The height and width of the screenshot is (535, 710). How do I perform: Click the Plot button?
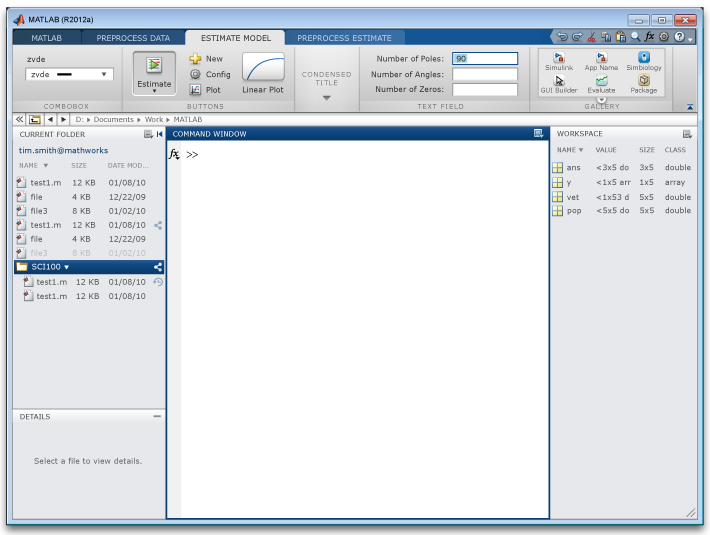205,90
